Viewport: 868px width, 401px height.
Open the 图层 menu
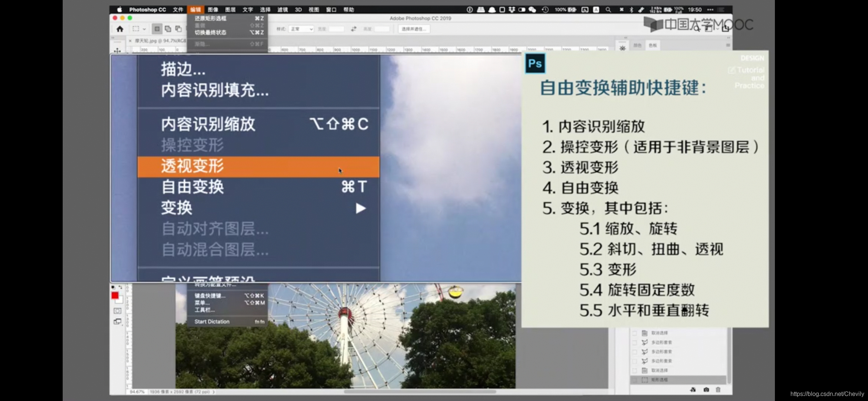[230, 10]
